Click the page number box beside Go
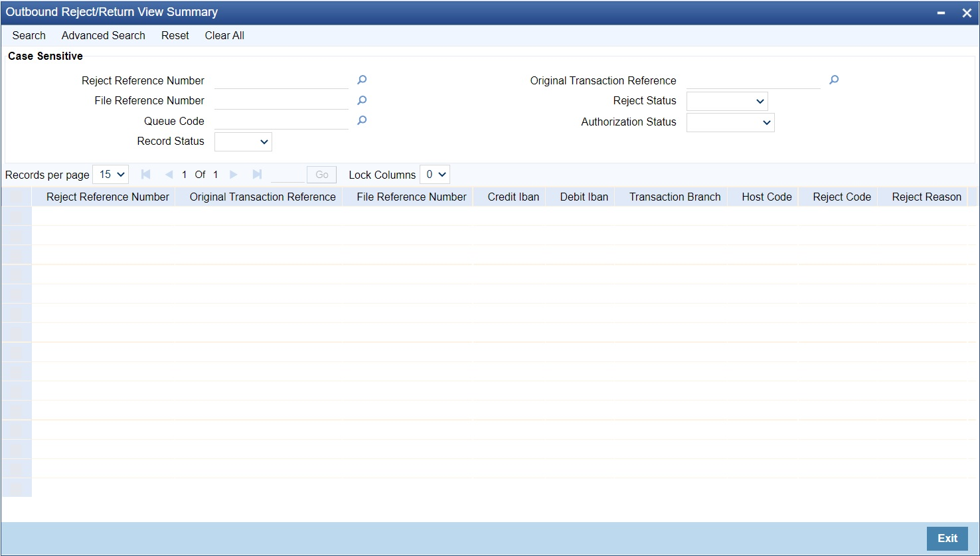Screen dimensions: 980x556 pyautogui.click(x=287, y=175)
